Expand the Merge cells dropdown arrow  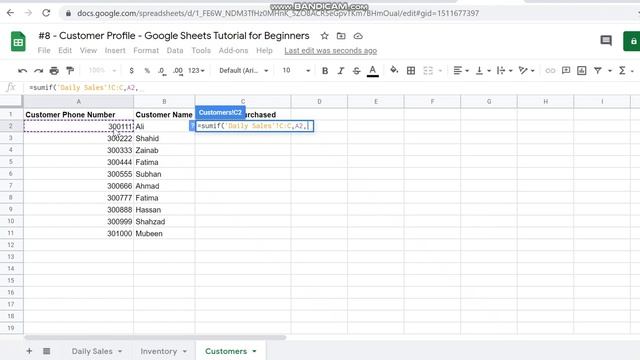click(440, 71)
